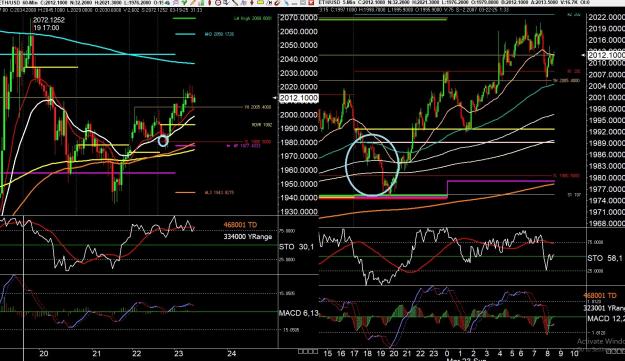Click 1940.0000 on the 60-Min price axis
Viewport: 625px width, 361px height.
coord(299,198)
